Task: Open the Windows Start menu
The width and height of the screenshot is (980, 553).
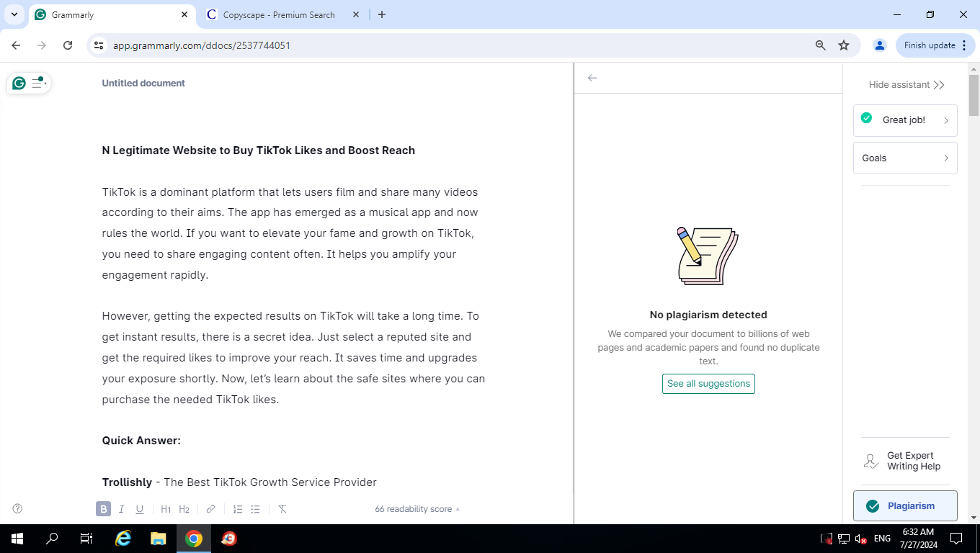Action: click(17, 539)
